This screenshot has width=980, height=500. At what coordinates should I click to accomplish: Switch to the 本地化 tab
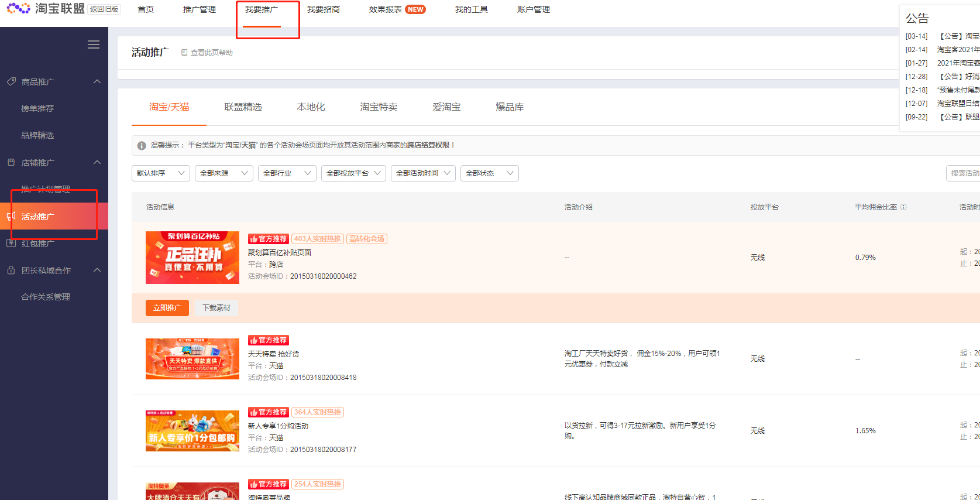click(x=311, y=107)
